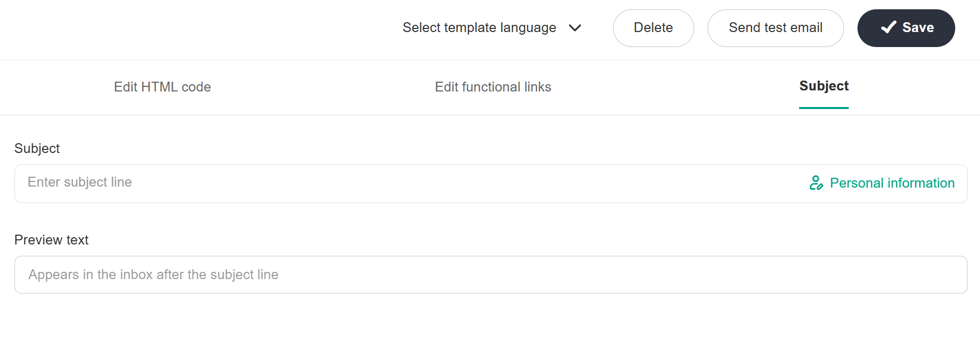This screenshot has width=980, height=338.
Task: Click the 'Enter subject line' placeholder text
Action: (80, 182)
